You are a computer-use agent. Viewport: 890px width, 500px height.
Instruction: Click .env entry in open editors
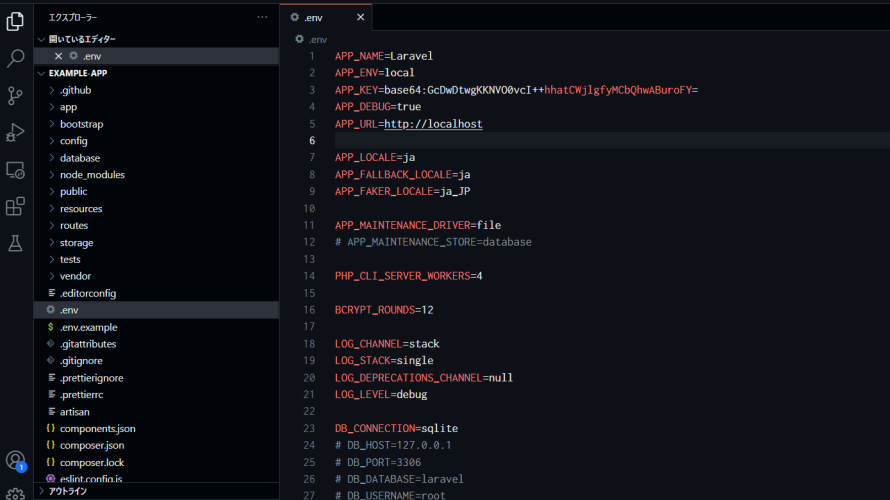tap(157, 56)
